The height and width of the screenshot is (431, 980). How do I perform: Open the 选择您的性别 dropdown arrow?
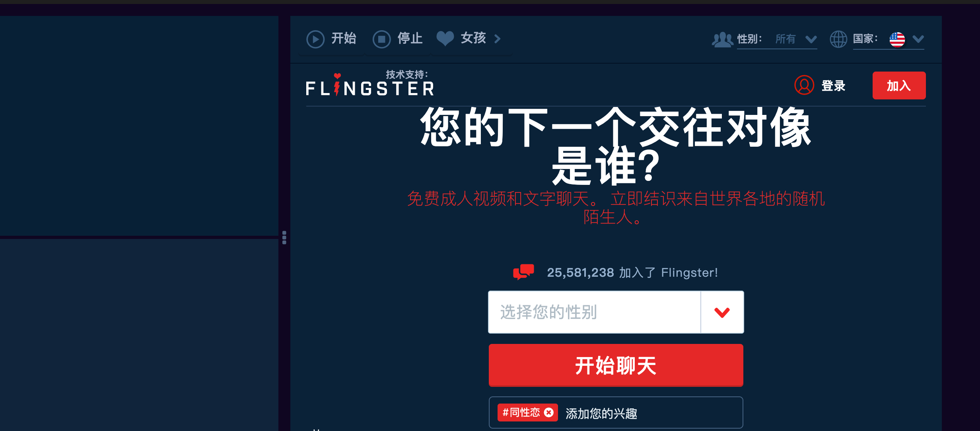click(x=722, y=312)
